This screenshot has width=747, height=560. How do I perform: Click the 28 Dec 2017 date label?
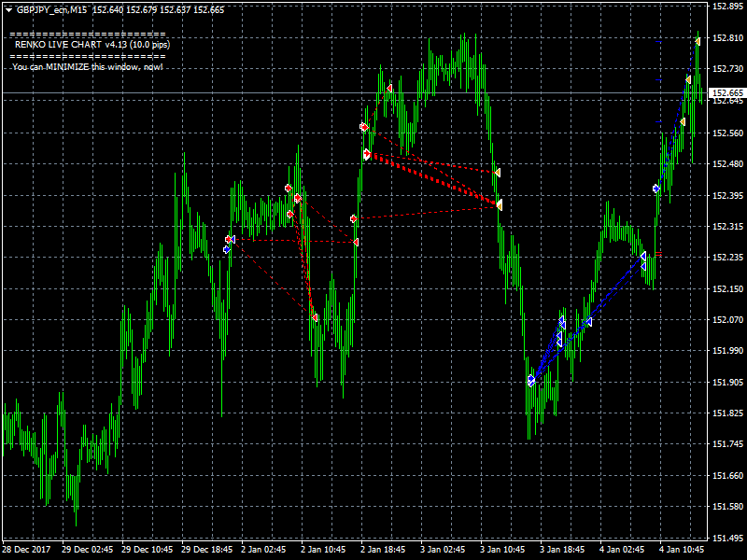26,550
